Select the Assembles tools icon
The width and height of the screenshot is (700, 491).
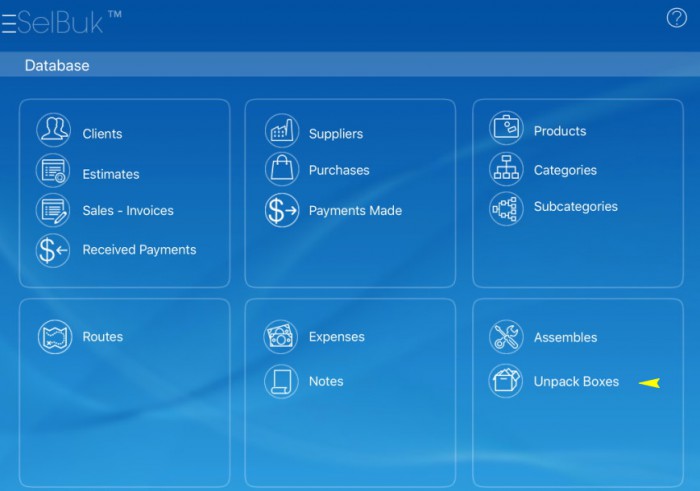click(x=506, y=337)
